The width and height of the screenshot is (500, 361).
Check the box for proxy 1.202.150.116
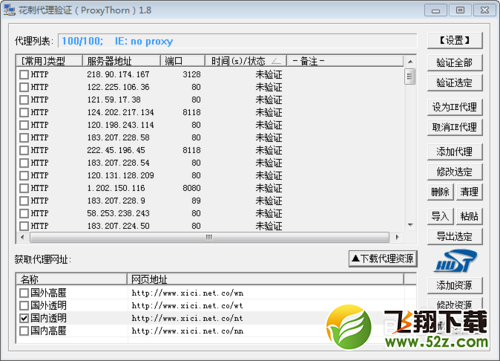(x=24, y=188)
